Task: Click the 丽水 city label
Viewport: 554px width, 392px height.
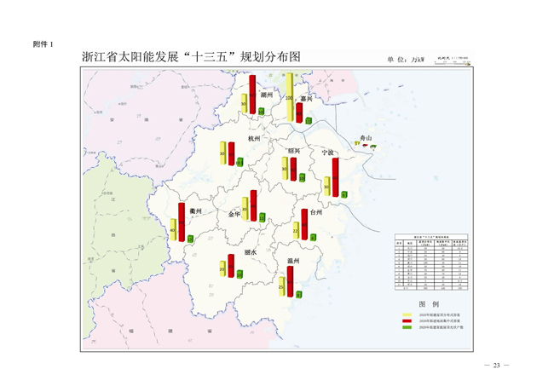Action: [x=251, y=252]
